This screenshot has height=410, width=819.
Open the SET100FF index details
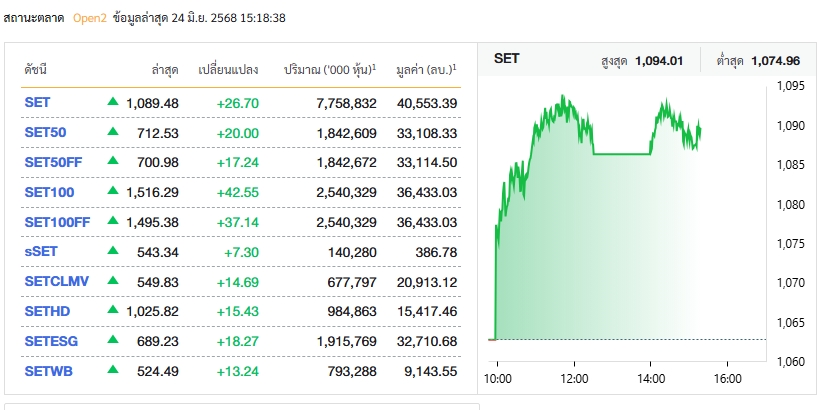[57, 222]
